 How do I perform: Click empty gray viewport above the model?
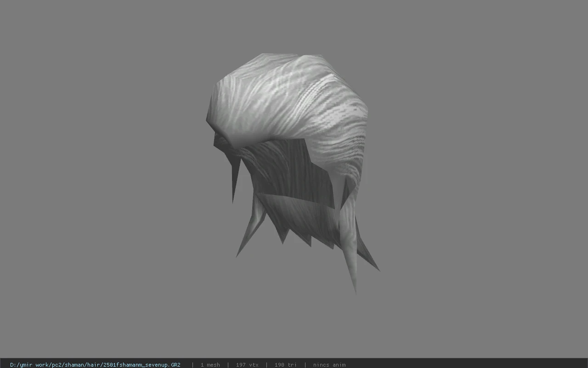(294, 25)
